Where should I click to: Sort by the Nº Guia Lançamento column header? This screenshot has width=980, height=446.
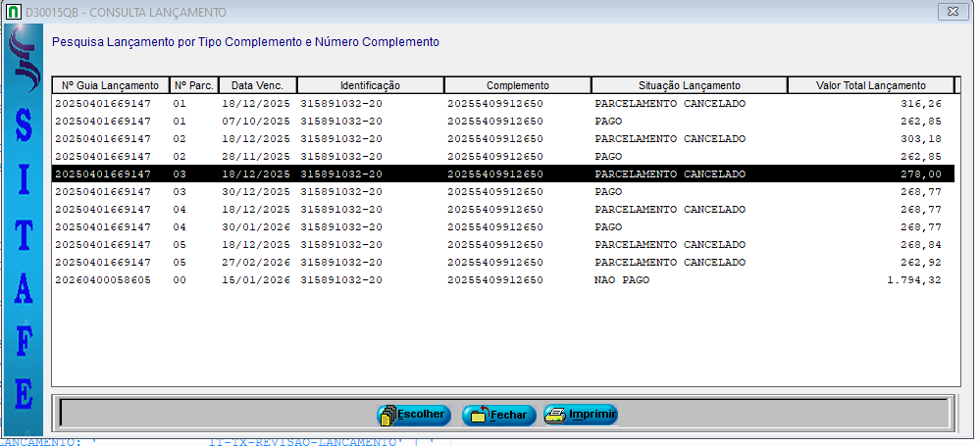pos(110,85)
